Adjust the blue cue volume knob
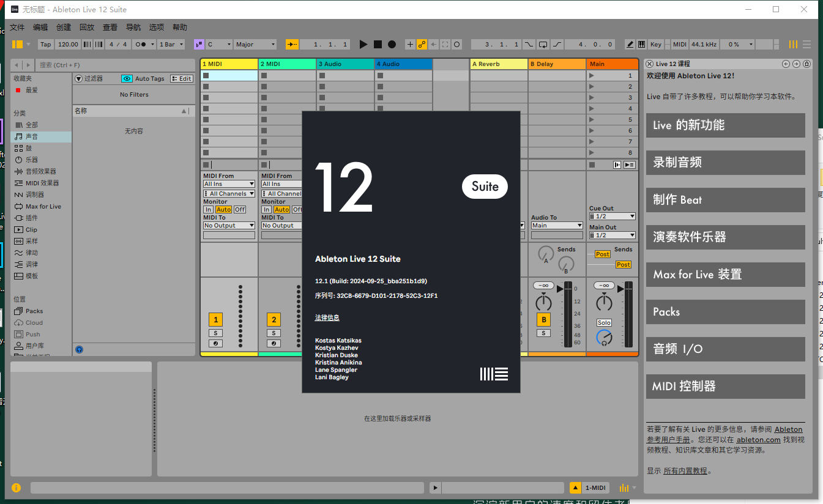The height and width of the screenshot is (504, 823). click(604, 338)
